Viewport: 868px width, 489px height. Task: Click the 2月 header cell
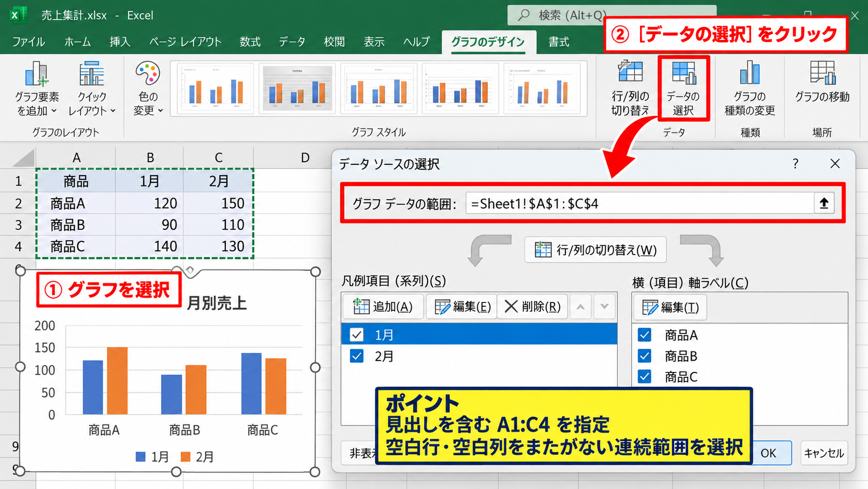tap(219, 181)
